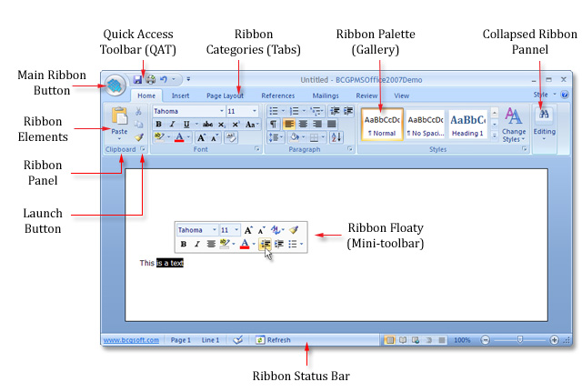Image resolution: width=582 pixels, height=392 pixels.
Task: Go to the Mailings tab
Action: [x=326, y=95]
